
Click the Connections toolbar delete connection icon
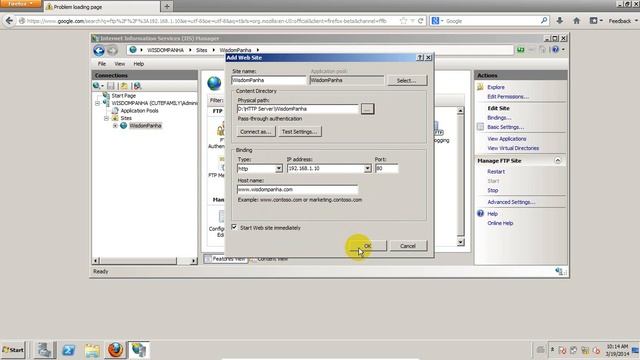[x=137, y=86]
